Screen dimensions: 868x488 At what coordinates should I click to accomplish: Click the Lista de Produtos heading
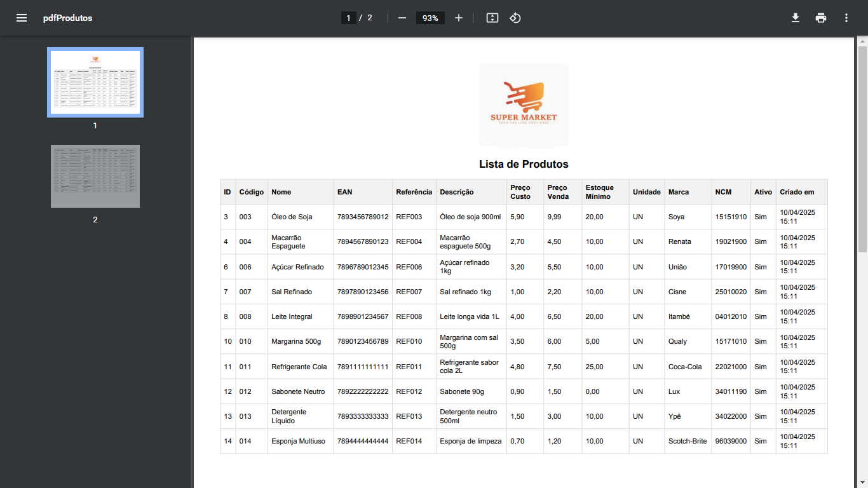coord(524,165)
